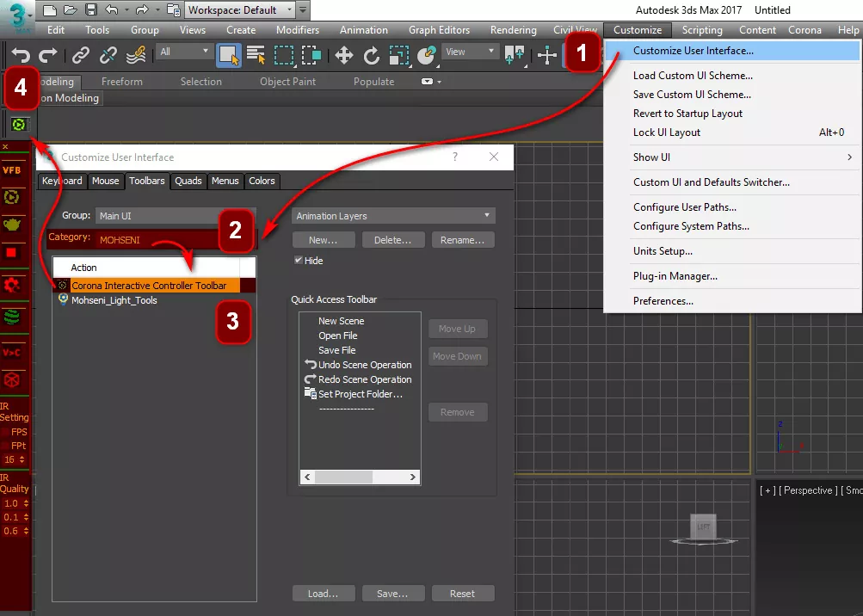Click the teapot render icon
Screen dimensions: 863x616
click(x=12, y=225)
